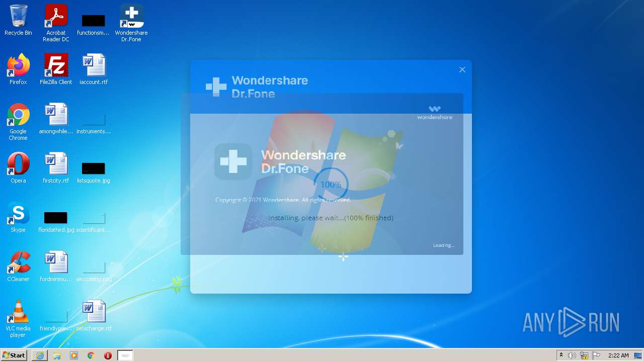Select the setschange.rtf document
644x362 pixels.
[94, 316]
